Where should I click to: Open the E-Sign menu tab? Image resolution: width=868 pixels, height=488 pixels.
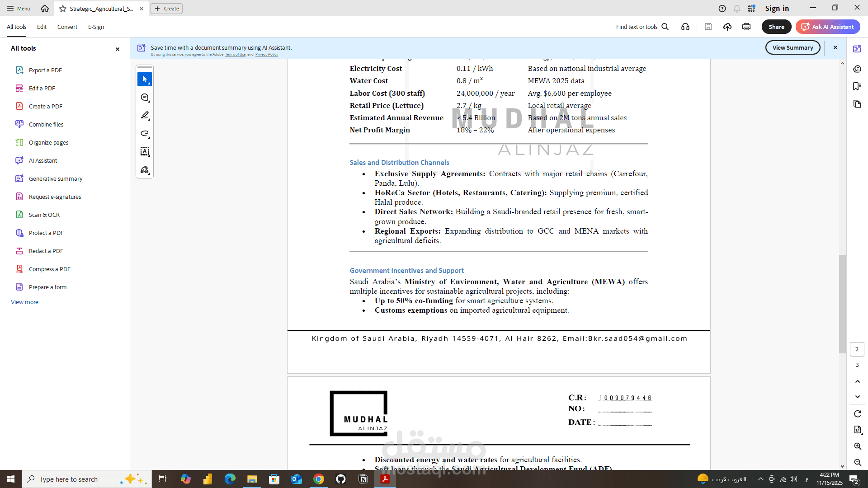coord(96,27)
